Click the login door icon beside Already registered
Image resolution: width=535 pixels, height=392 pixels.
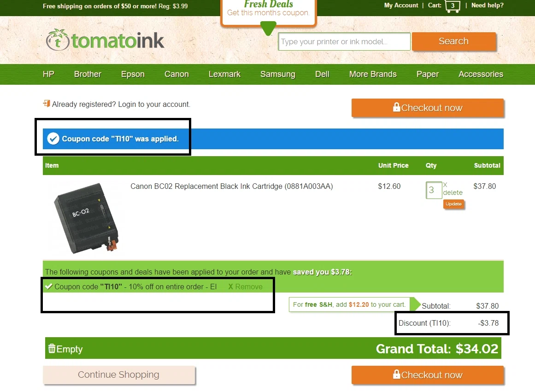click(47, 103)
